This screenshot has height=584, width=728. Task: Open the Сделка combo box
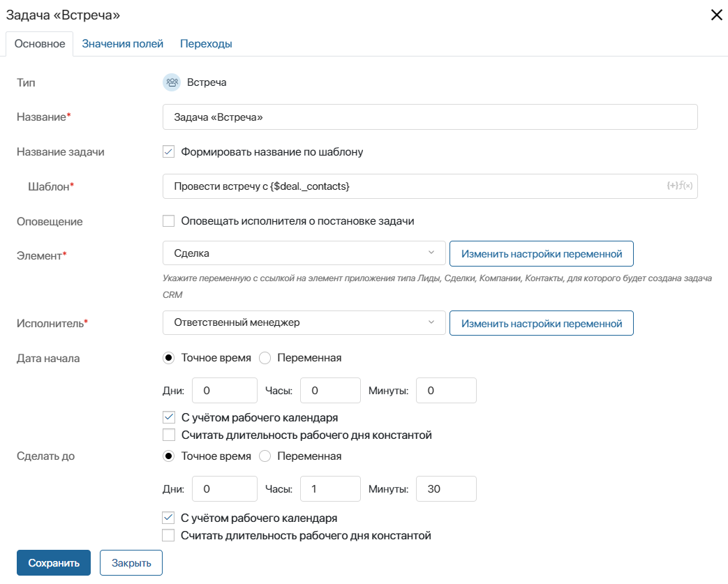point(304,253)
